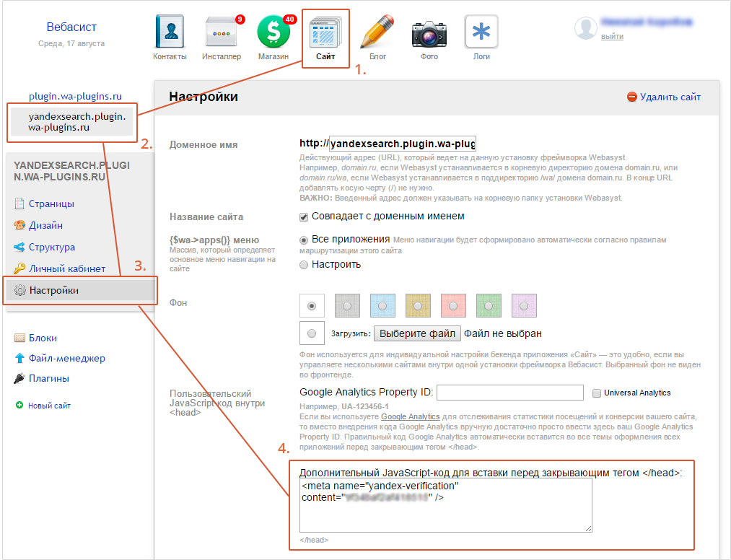Open the Дизайн section
Image resolution: width=731 pixels, height=560 pixels.
tap(45, 225)
